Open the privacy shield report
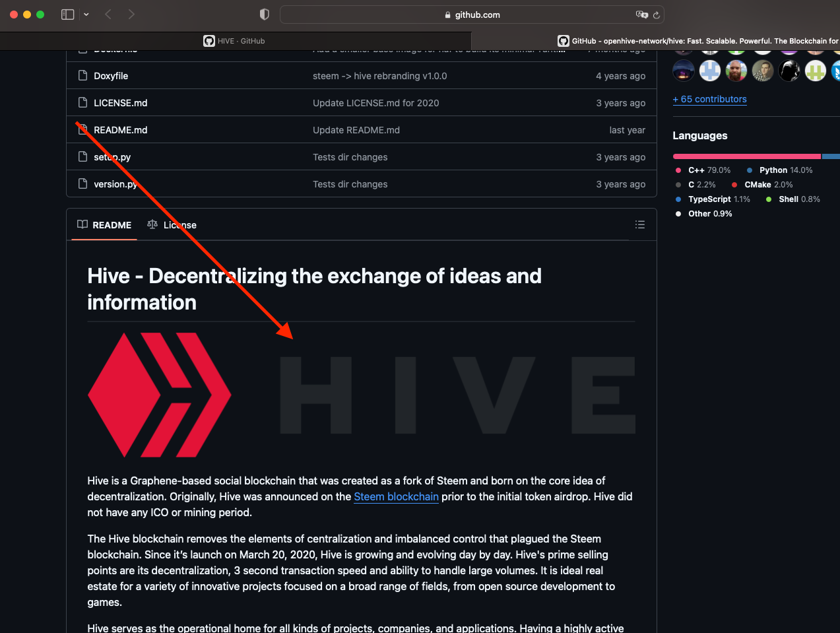 (265, 15)
